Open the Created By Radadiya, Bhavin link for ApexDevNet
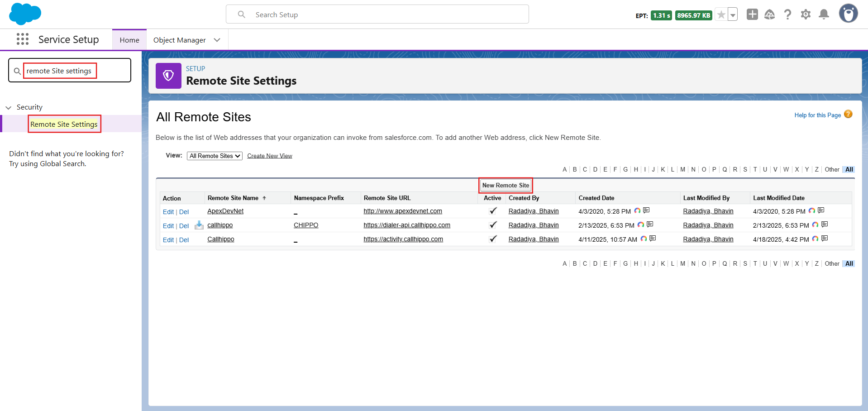868x411 pixels. 534,211
